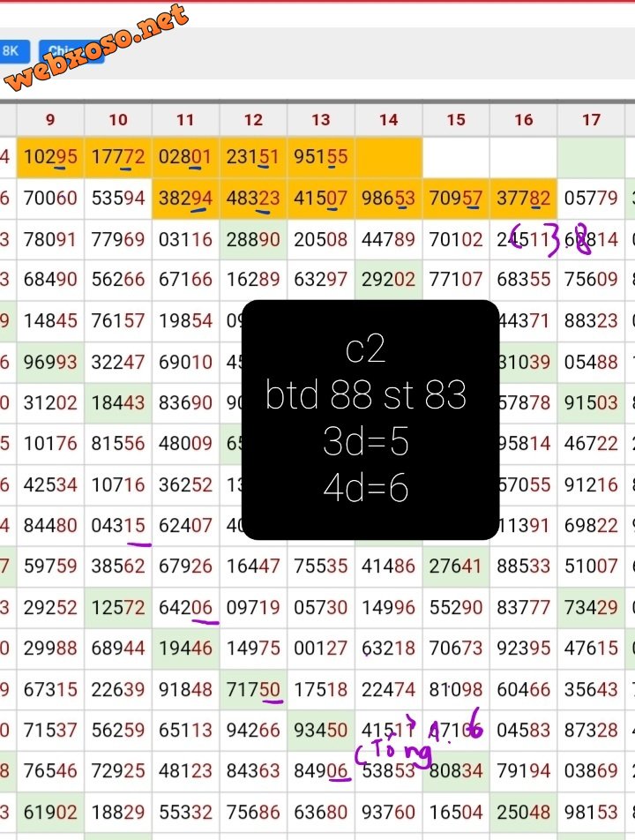Select column header 17
The width and height of the screenshot is (635, 840).
591,119
